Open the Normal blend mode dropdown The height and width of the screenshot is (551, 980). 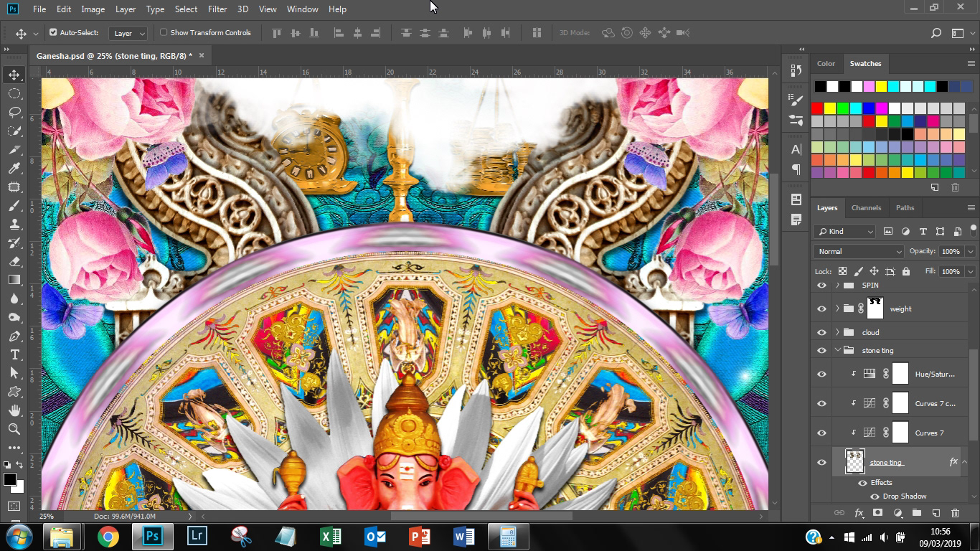(x=859, y=251)
